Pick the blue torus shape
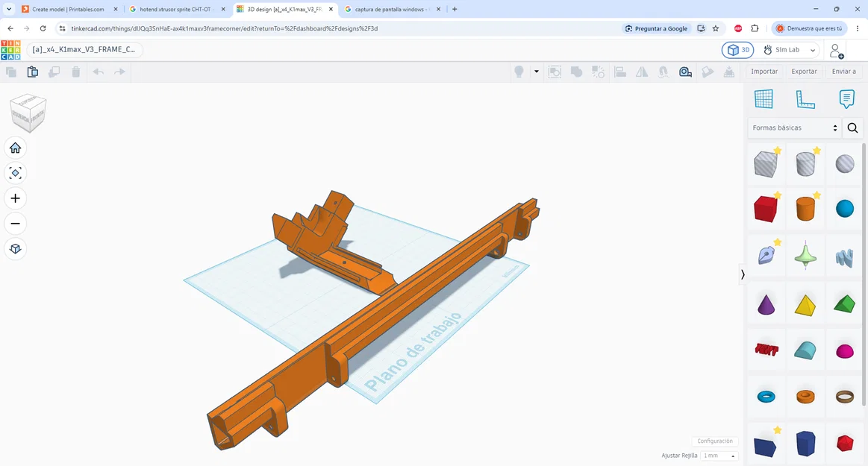The image size is (868, 466). coord(766,397)
